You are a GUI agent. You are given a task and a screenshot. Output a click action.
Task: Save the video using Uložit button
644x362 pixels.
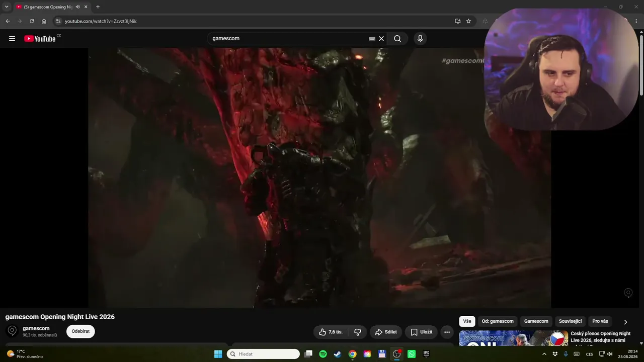[421, 332]
